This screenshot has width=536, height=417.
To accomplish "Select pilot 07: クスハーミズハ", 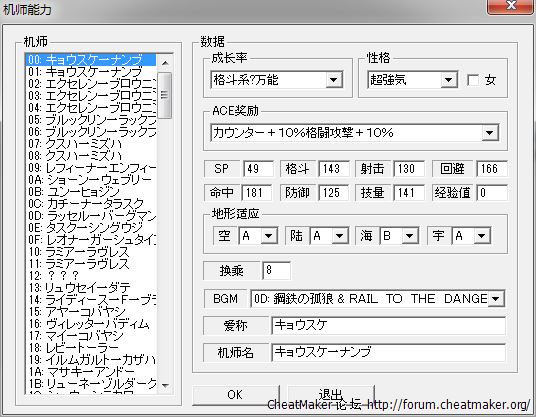I will (x=92, y=144).
